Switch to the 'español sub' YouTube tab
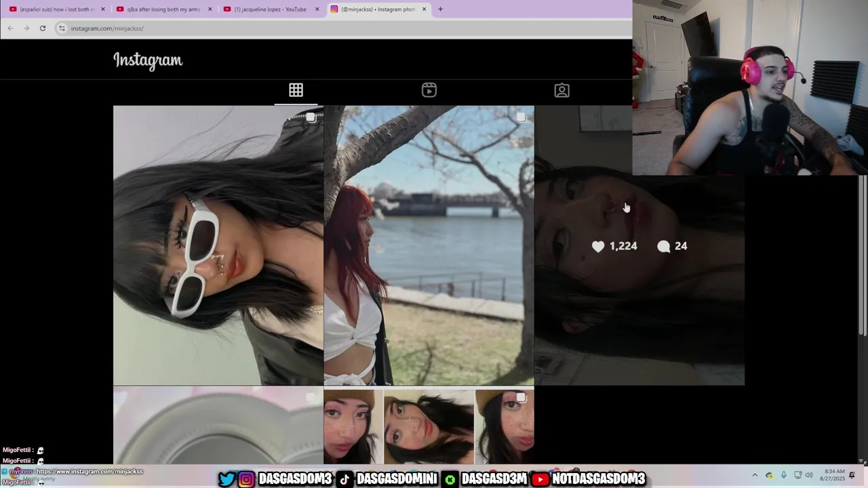Screen dimensions: 868x488 point(56,9)
